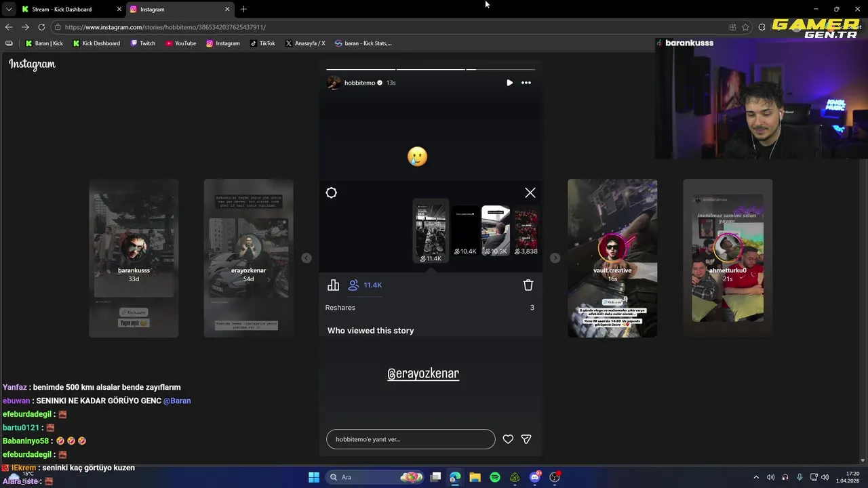Screen dimensions: 868x488
Task: Play the paused hobbitemo story
Action: 509,83
